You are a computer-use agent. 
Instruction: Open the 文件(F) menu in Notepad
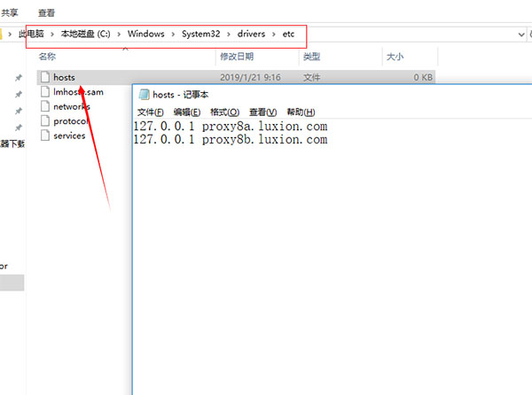(x=151, y=112)
